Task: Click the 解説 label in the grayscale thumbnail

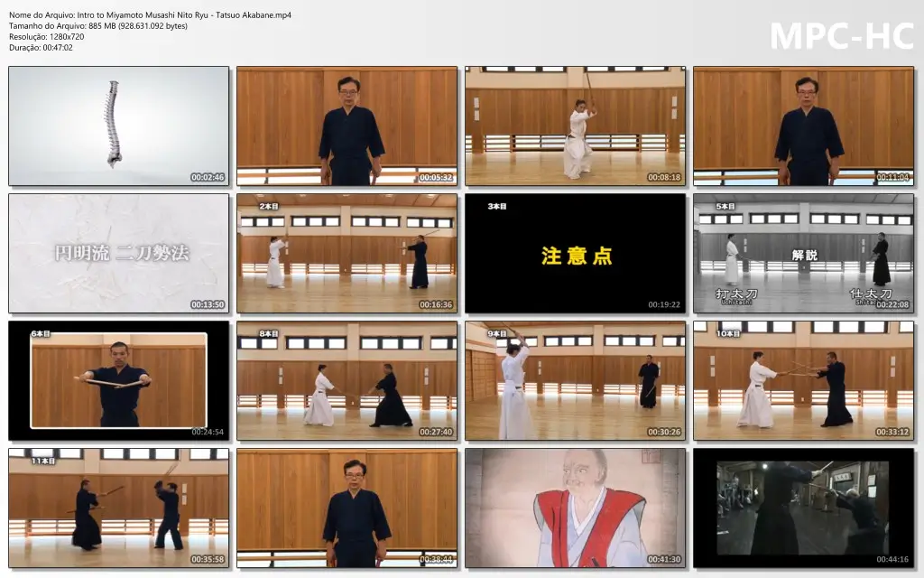Action: (804, 255)
